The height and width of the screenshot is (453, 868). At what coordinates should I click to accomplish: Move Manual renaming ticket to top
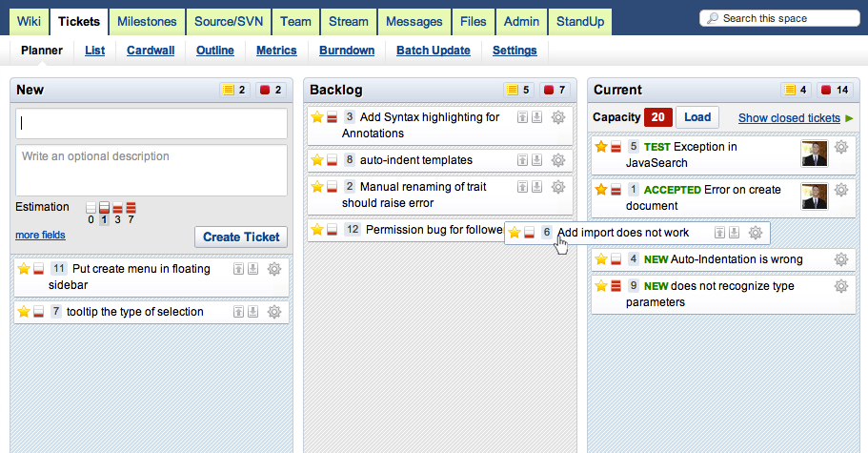coord(522,187)
